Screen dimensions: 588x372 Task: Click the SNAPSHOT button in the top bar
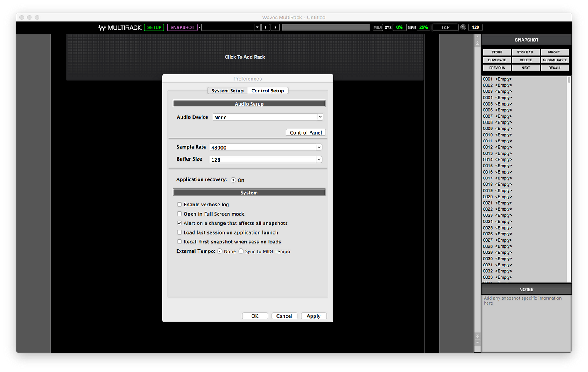tap(182, 27)
